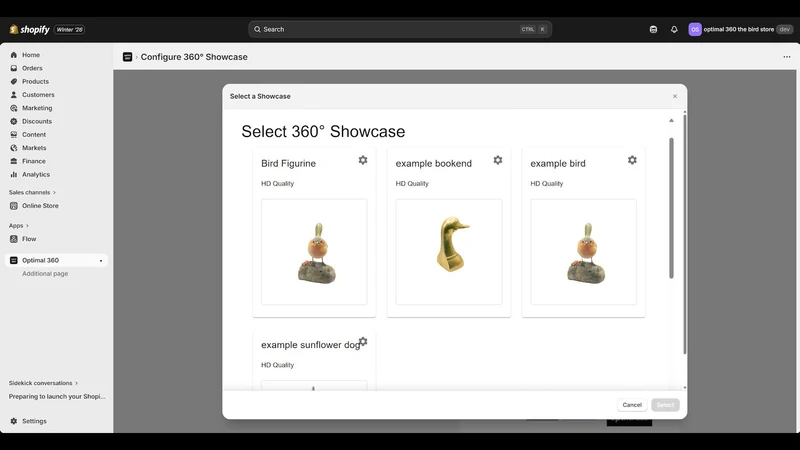800x450 pixels.
Task: Click the Analytics bar chart icon
Action: (x=14, y=174)
